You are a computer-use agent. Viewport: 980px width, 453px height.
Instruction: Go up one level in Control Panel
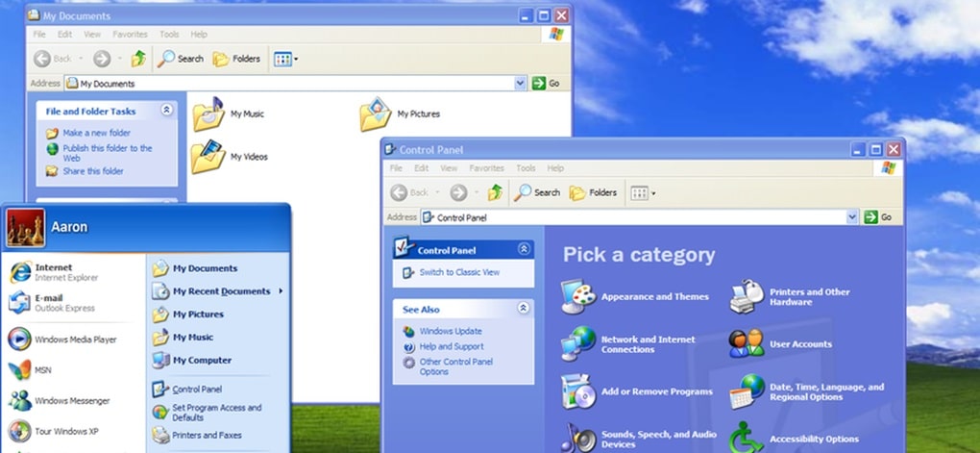pos(496,192)
